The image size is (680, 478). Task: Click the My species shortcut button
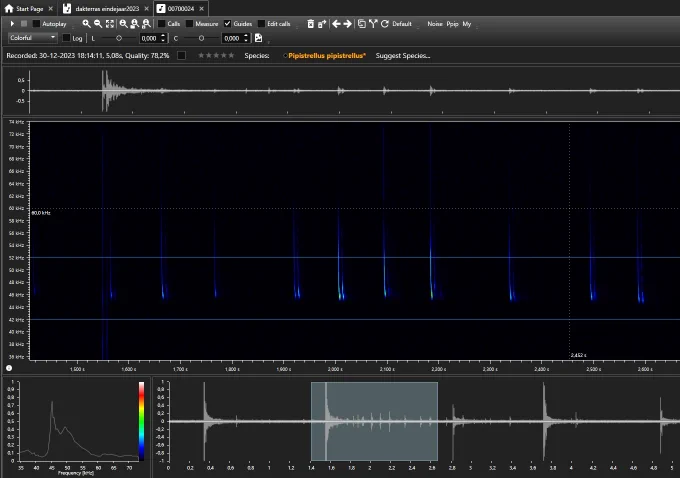point(467,23)
